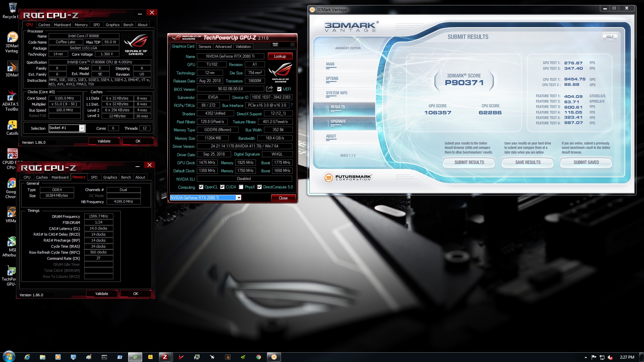
Task: Click the muted volume tray icon
Action: 610,357
